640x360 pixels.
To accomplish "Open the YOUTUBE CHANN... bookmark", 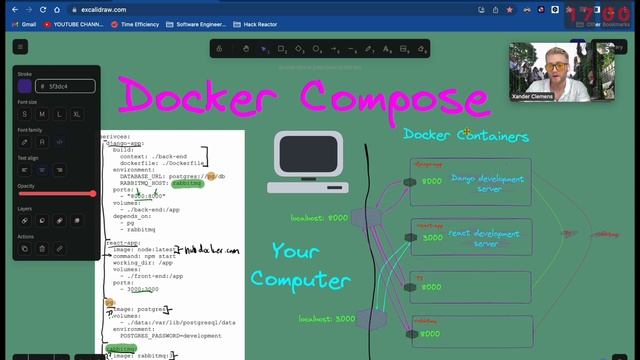I will (73, 24).
